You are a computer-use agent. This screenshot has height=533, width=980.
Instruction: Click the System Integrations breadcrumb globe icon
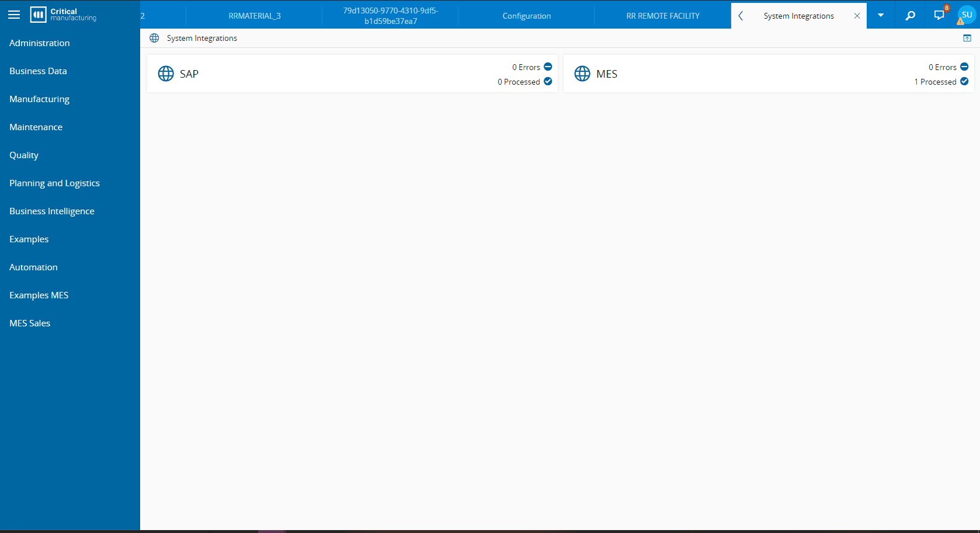[154, 38]
